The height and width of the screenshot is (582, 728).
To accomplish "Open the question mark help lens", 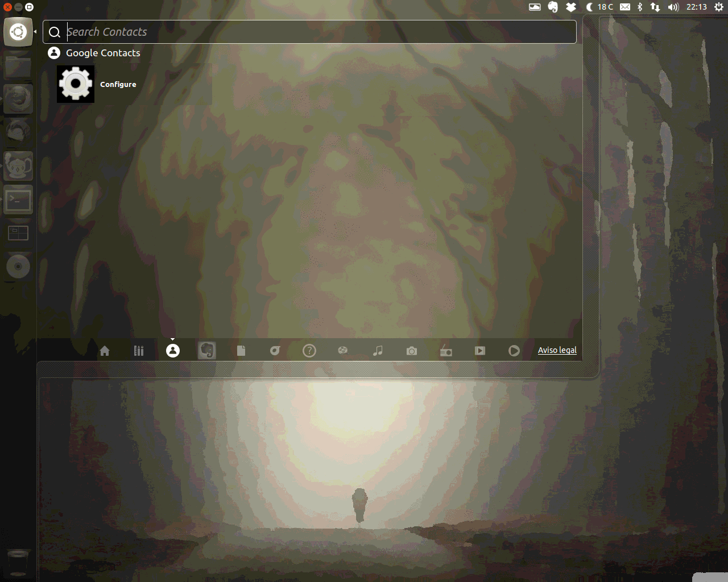I will (309, 351).
